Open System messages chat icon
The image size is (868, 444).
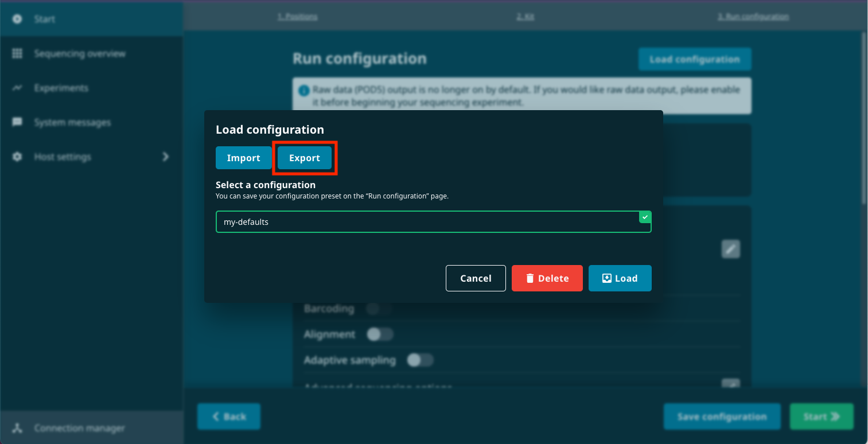pyautogui.click(x=17, y=122)
